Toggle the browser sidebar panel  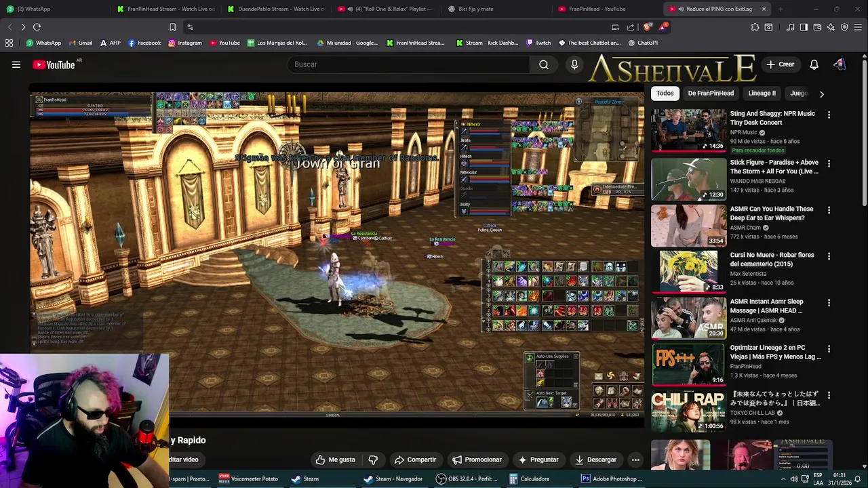point(804,27)
